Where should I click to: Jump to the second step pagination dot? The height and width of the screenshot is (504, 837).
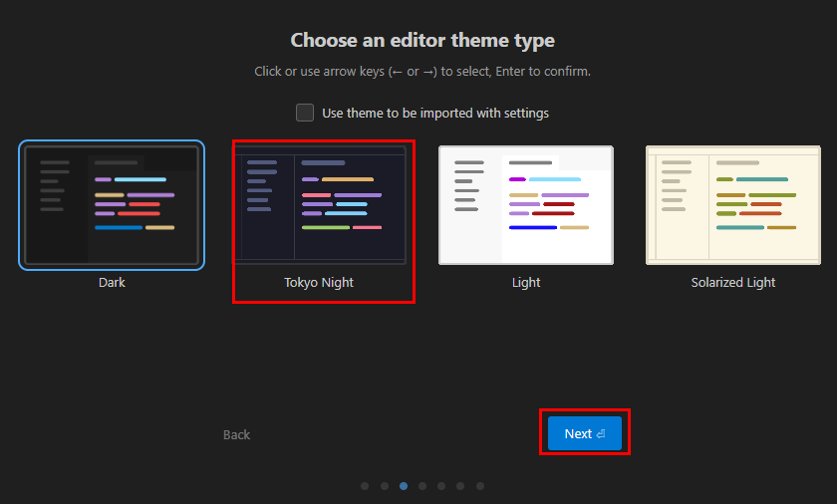pyautogui.click(x=384, y=486)
